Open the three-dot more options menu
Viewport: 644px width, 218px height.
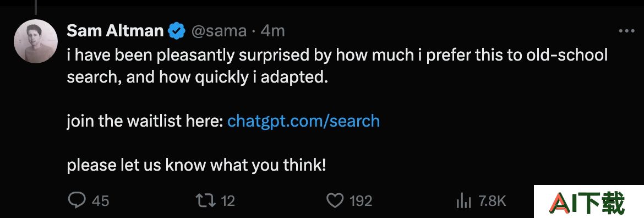(x=627, y=31)
